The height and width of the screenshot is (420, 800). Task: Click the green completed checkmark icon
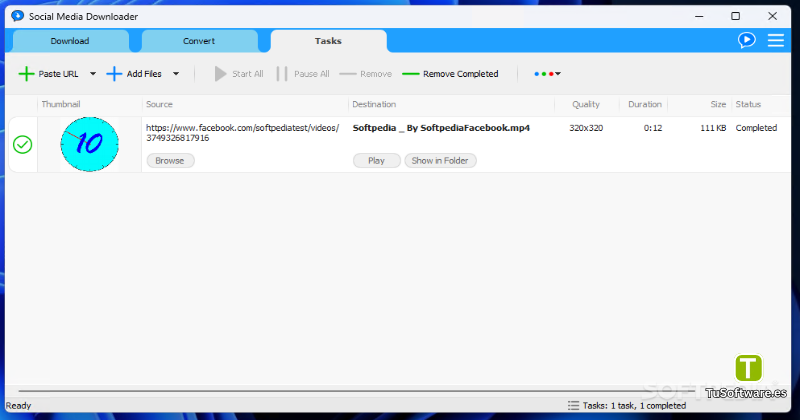pos(22,144)
